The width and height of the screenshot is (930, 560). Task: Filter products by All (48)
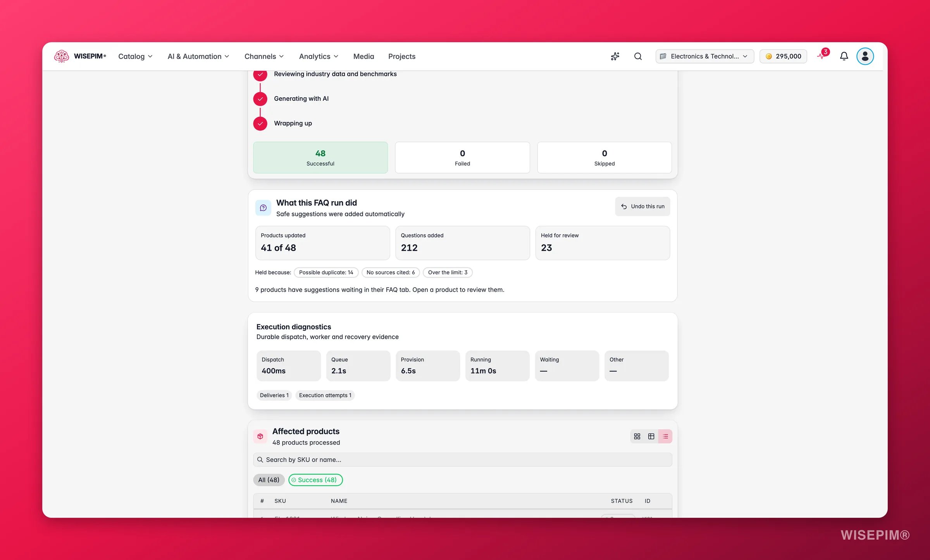pyautogui.click(x=269, y=480)
